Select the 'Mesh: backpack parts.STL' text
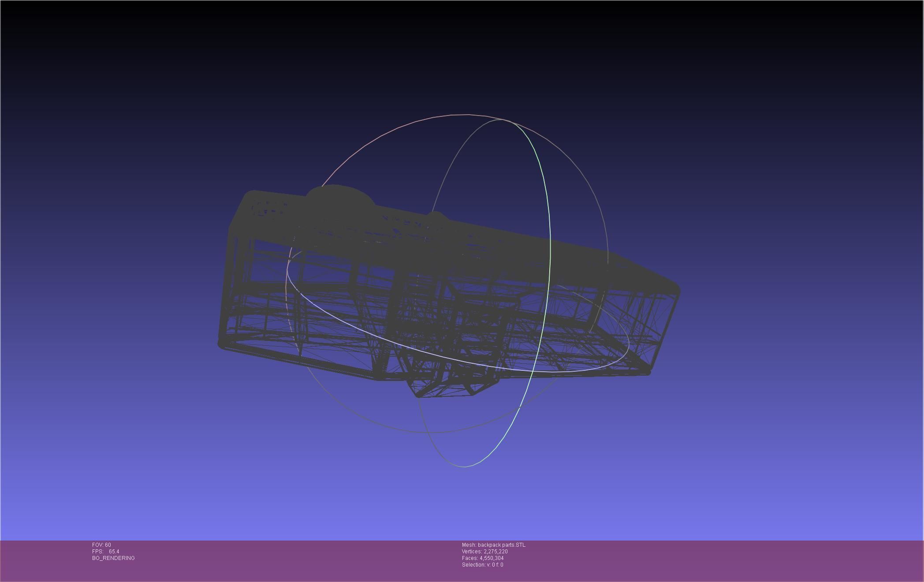Image resolution: width=924 pixels, height=582 pixels. point(493,545)
